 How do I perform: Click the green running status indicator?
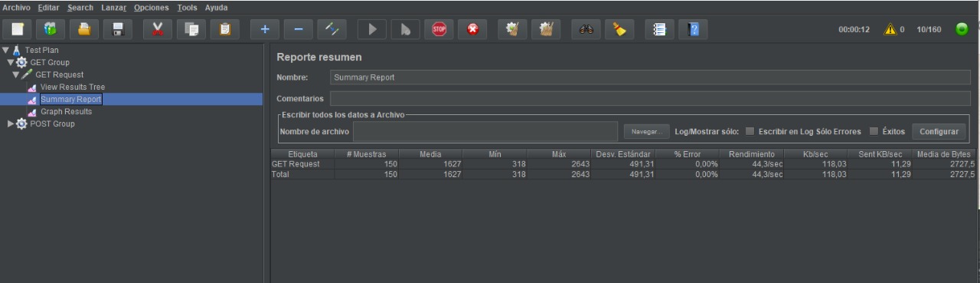point(962,29)
